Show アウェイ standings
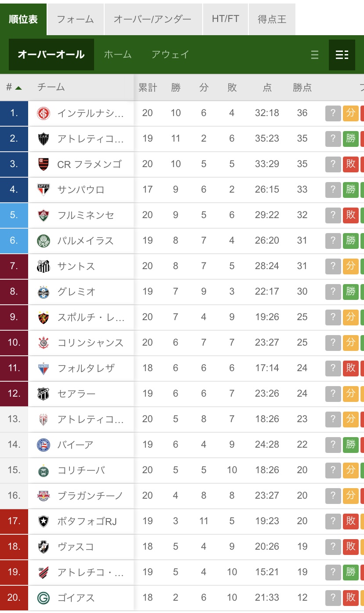 (x=170, y=55)
